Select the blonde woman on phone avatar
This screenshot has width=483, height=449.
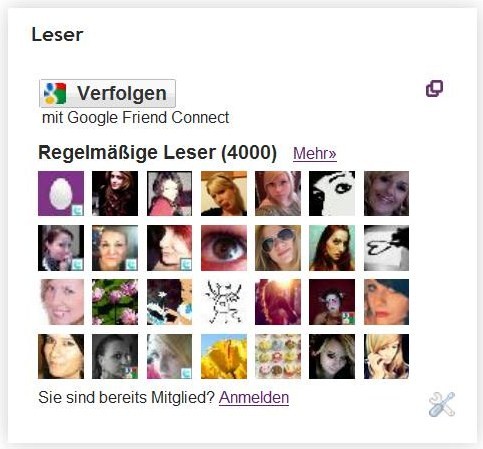point(386,356)
